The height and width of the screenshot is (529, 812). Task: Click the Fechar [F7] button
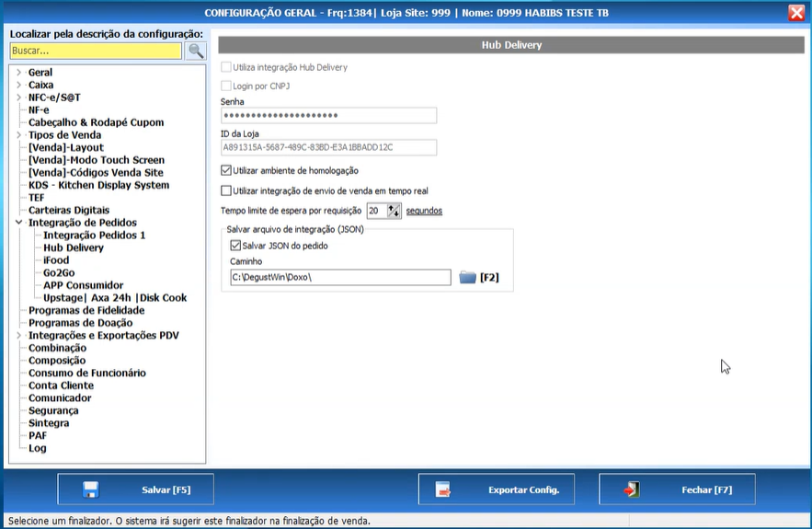point(677,489)
